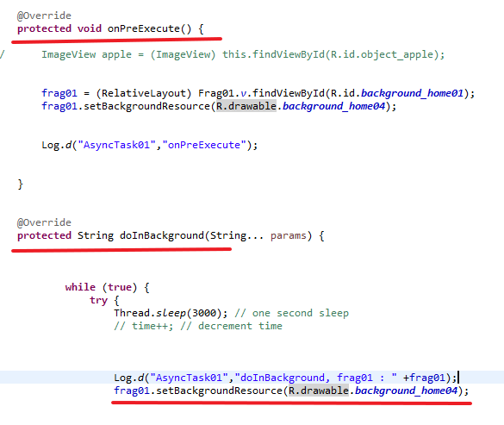
Task: Click underlined setBackgroundResource call in doInBackground
Action: coord(291,391)
